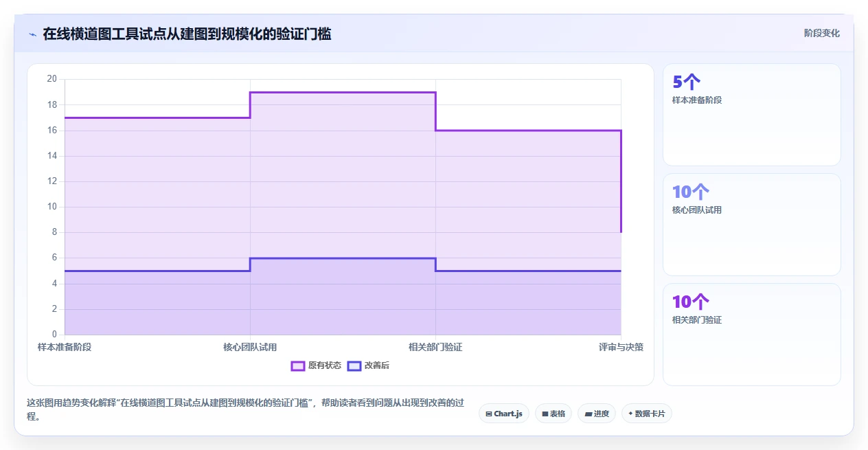The height and width of the screenshot is (450, 868).
Task: Click the chart title 在线横道图工具试点 heading
Action: pos(187,34)
